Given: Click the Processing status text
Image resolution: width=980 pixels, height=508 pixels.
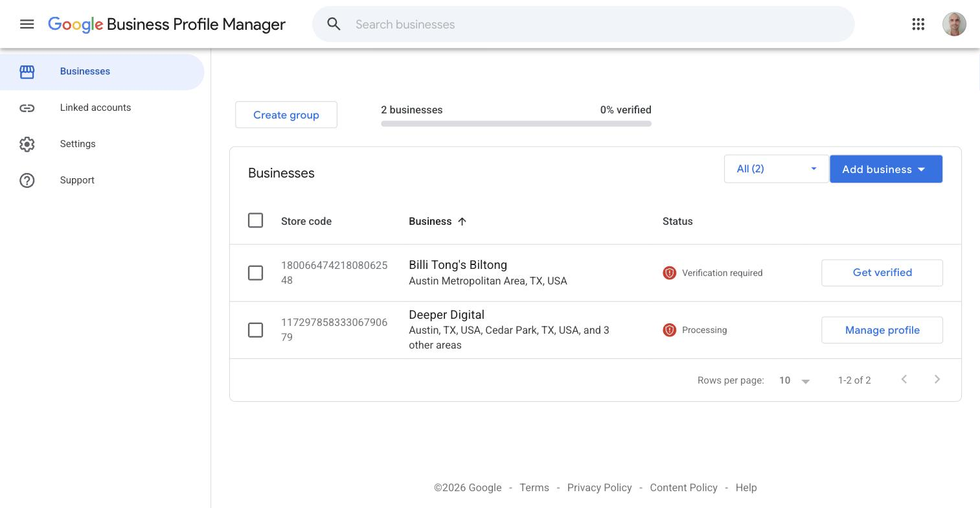Looking at the screenshot, I should click(704, 330).
